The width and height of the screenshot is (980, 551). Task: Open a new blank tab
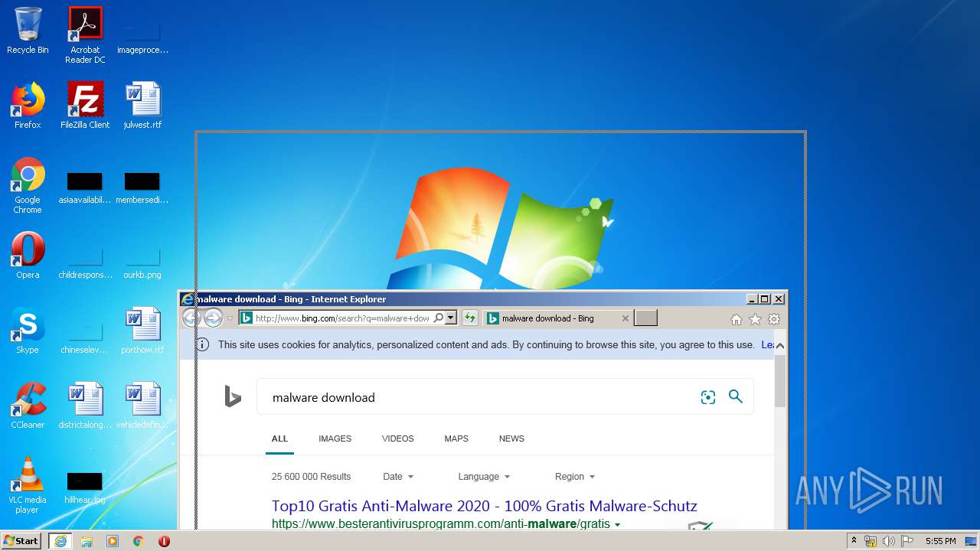point(645,318)
